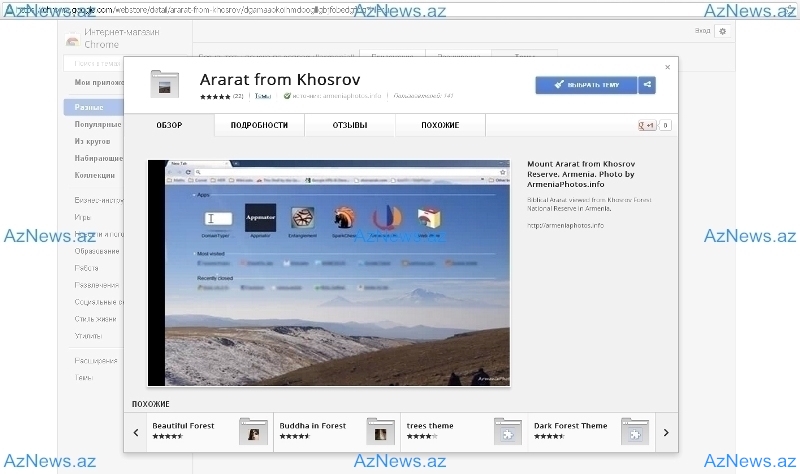Image resolution: width=800 pixels, height=474 pixels.
Task: Click the Chrome Web Store logo
Action: point(72,39)
